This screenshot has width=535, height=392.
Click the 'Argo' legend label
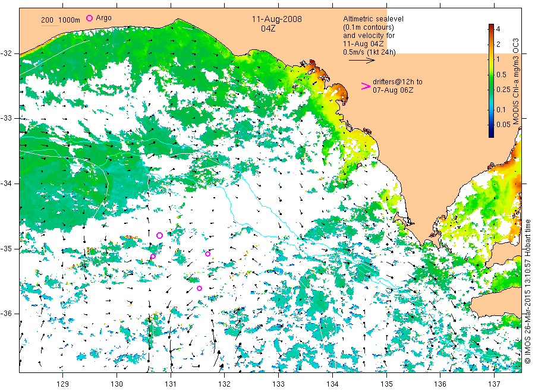tap(103, 18)
